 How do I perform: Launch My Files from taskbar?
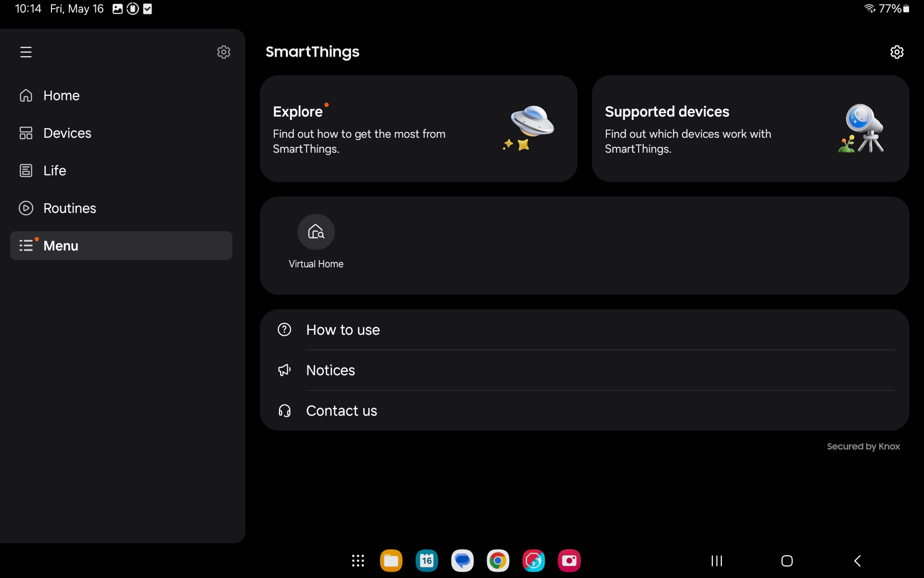click(391, 561)
